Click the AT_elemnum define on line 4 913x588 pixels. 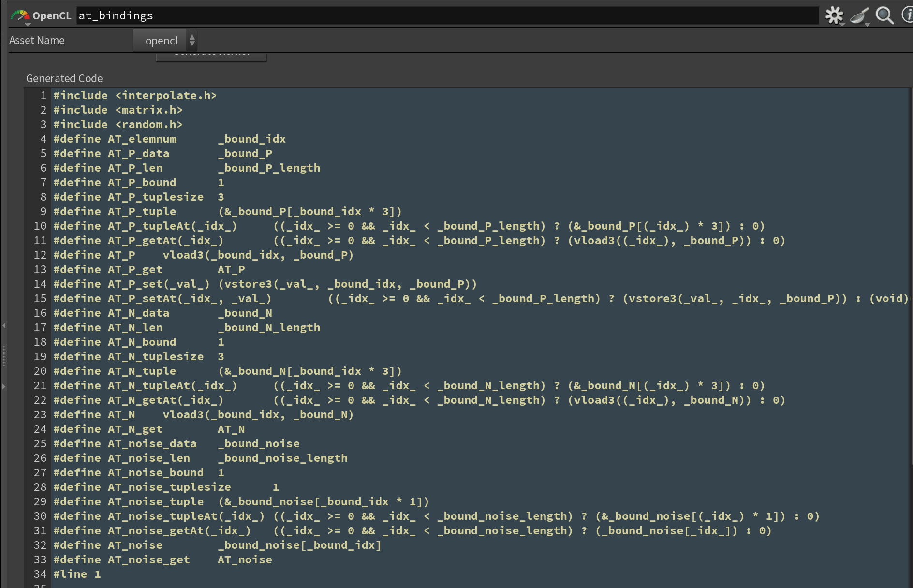point(142,139)
